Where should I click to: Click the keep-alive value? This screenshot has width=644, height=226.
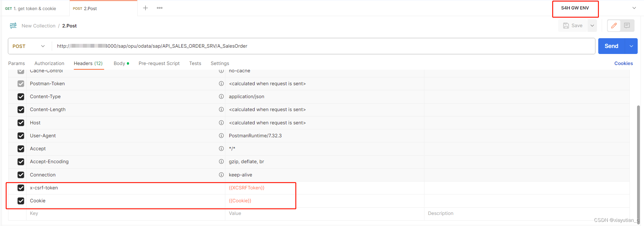(x=240, y=175)
